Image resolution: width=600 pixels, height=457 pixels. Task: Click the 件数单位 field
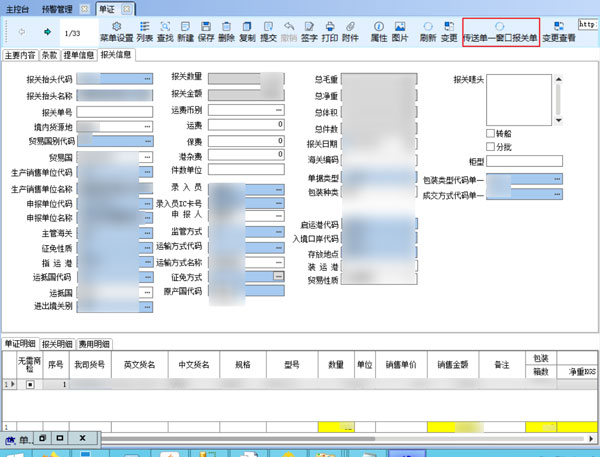click(246, 169)
